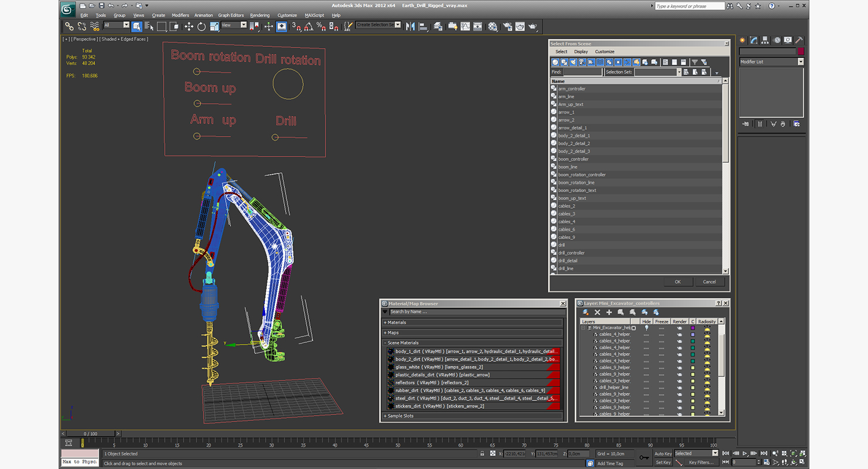Click Create New Layer icon in Layer dialog
This screenshot has height=469, width=868.
pos(585,312)
